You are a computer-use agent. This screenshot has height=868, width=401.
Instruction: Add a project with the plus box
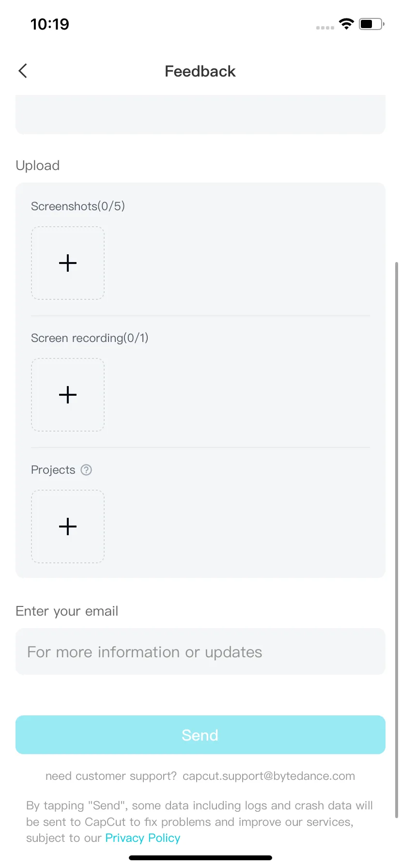68,527
